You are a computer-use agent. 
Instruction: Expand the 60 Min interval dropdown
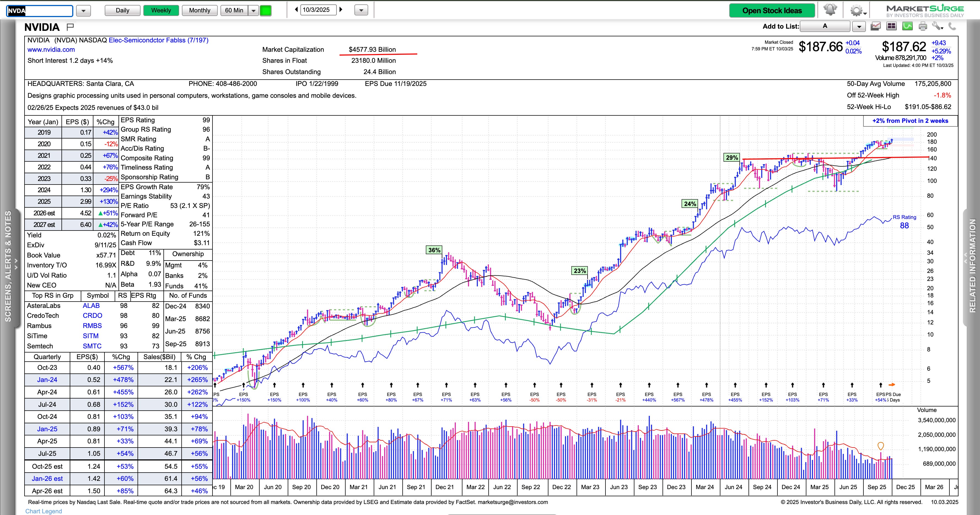pos(253,10)
